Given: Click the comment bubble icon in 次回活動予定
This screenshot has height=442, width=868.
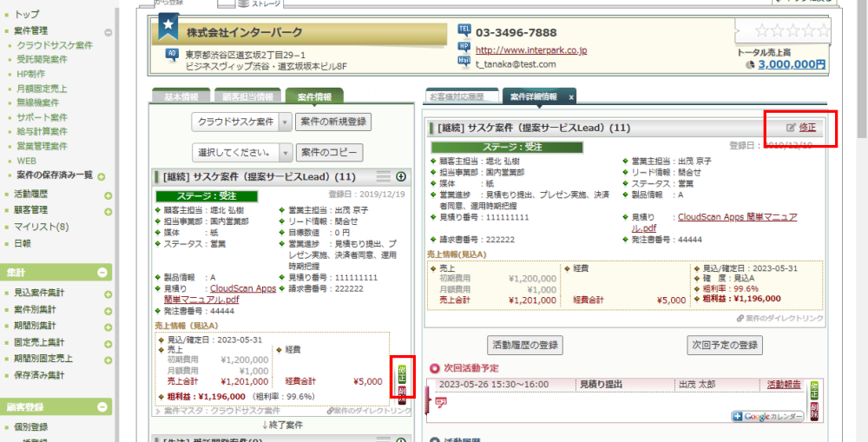Looking at the screenshot, I should click(441, 402).
